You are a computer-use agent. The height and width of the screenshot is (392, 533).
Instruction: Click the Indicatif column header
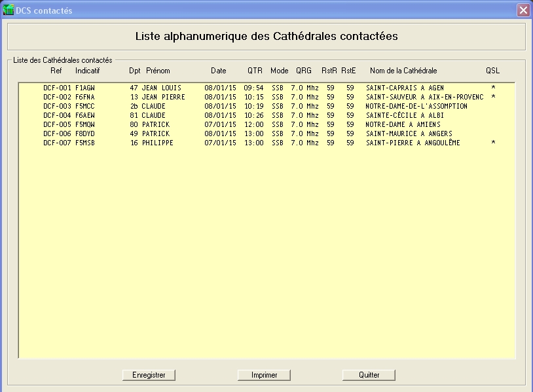pyautogui.click(x=87, y=71)
